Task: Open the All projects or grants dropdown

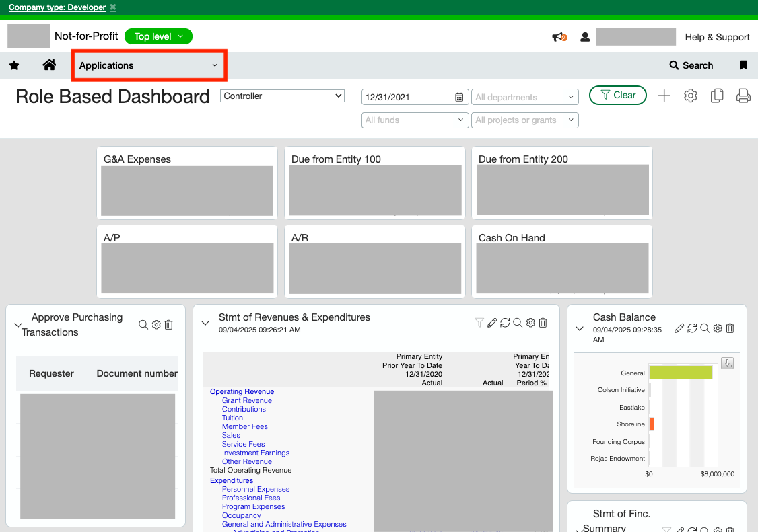Action: point(524,120)
